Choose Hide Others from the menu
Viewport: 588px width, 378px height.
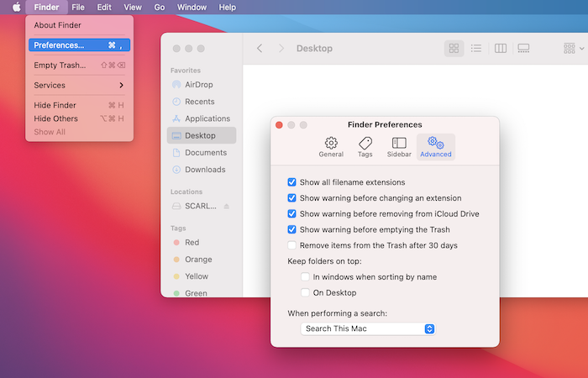pyautogui.click(x=79, y=118)
